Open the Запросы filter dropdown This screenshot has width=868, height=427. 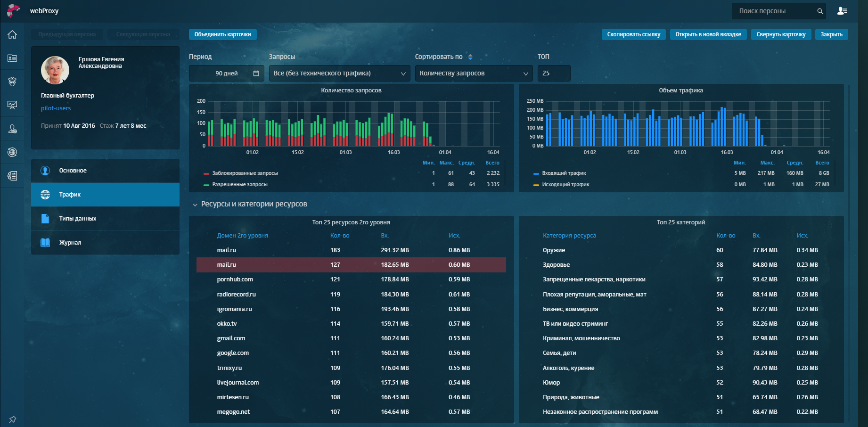(x=339, y=74)
